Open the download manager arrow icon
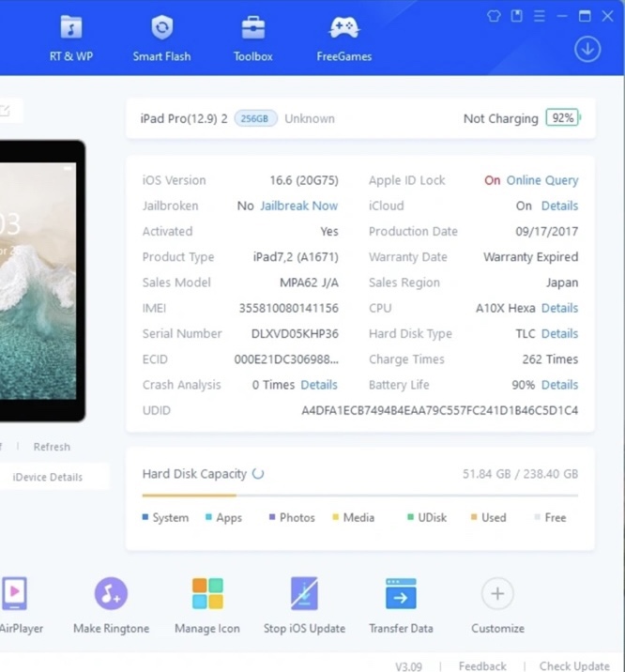Screen dimensions: 625x672 tap(587, 50)
